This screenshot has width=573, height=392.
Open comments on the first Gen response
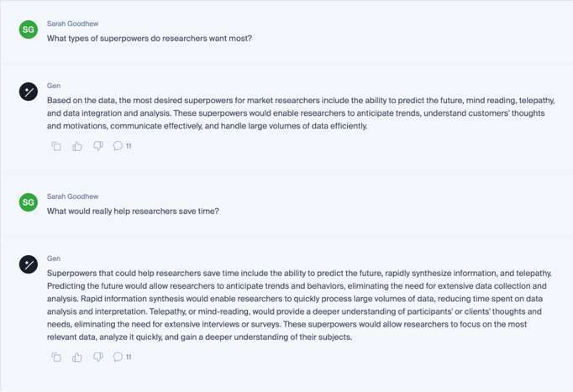pos(122,146)
